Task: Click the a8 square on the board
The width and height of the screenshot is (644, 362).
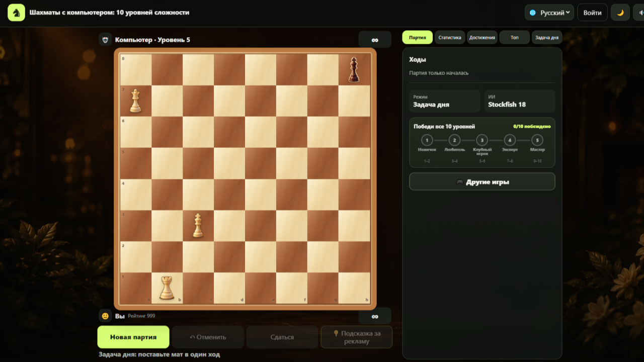Action: click(135, 70)
